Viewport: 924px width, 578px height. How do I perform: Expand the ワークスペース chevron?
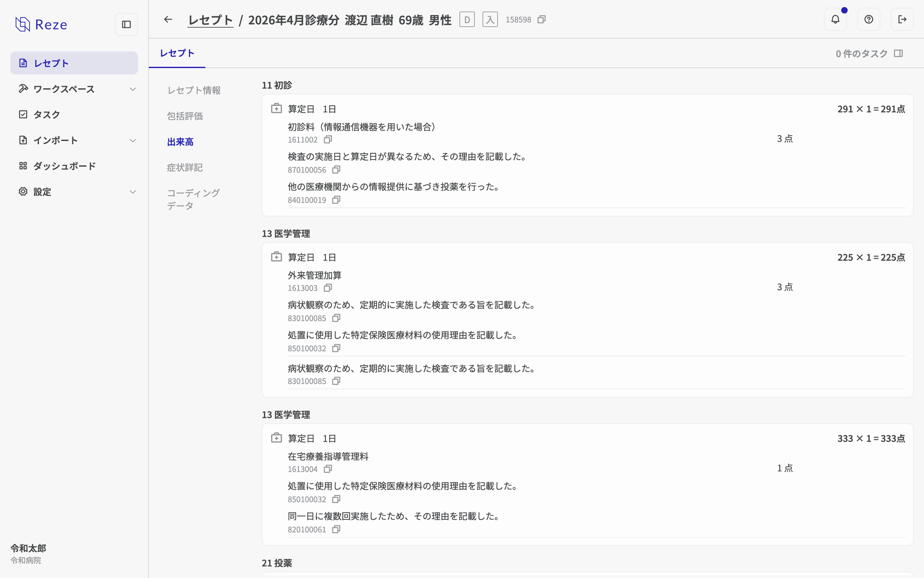tap(133, 89)
